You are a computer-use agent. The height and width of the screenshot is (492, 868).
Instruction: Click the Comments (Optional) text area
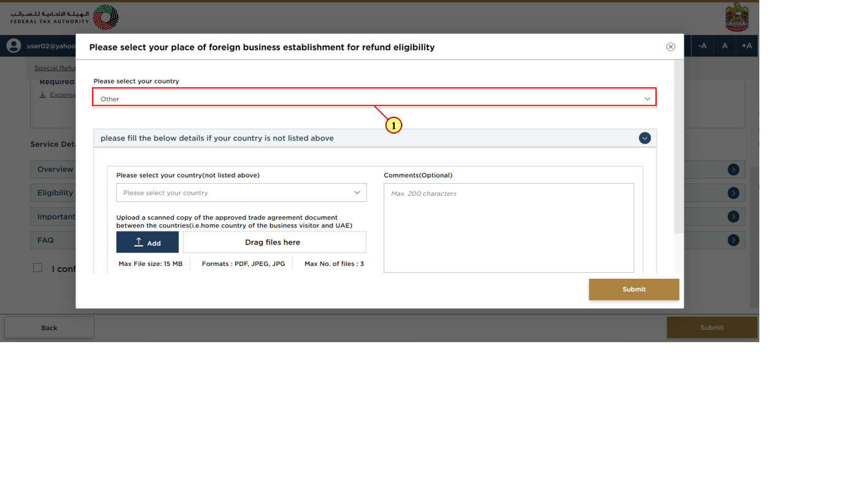[508, 228]
